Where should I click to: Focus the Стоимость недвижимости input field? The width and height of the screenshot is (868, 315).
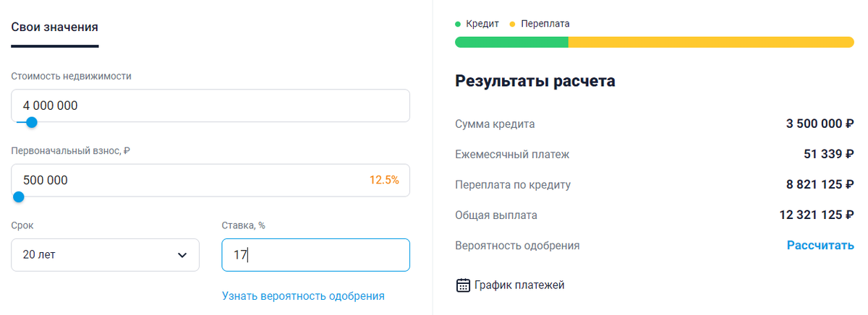pyautogui.click(x=210, y=105)
